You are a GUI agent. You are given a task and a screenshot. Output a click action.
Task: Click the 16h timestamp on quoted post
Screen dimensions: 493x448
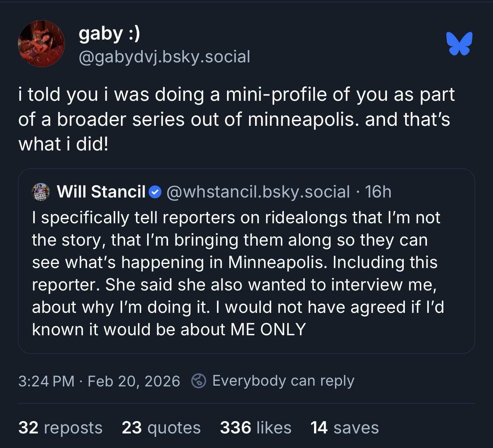378,192
